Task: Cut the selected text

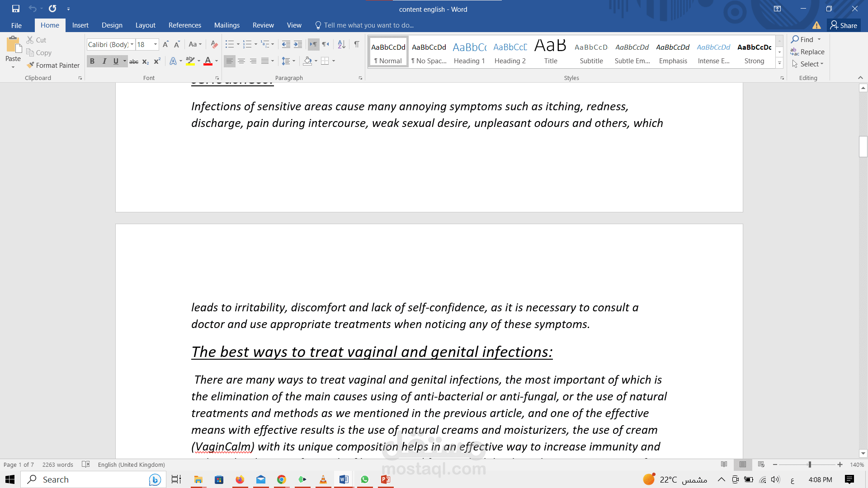Action: pyautogui.click(x=36, y=40)
